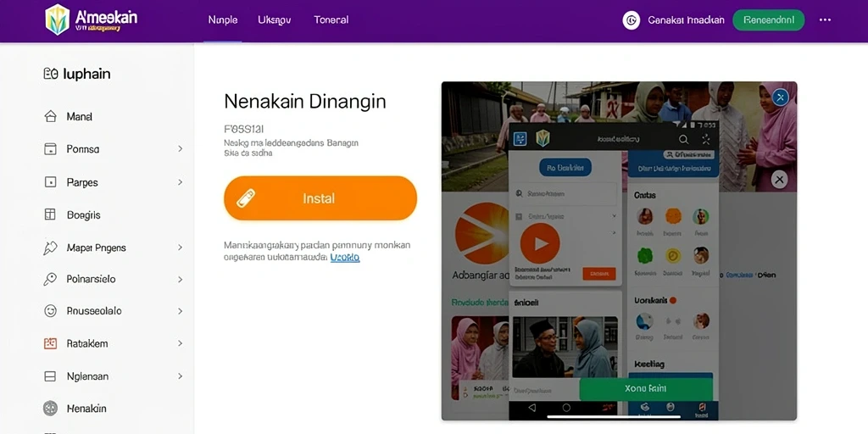This screenshot has height=434, width=868.
Task: Open the man and woman photo thumbnail
Action: point(565,347)
